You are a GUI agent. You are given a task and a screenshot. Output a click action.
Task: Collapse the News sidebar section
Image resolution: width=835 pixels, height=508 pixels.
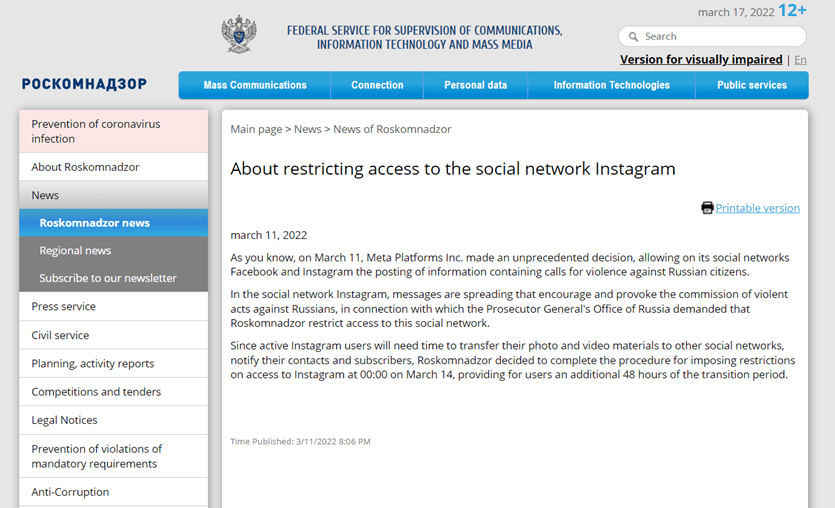pyautogui.click(x=113, y=195)
